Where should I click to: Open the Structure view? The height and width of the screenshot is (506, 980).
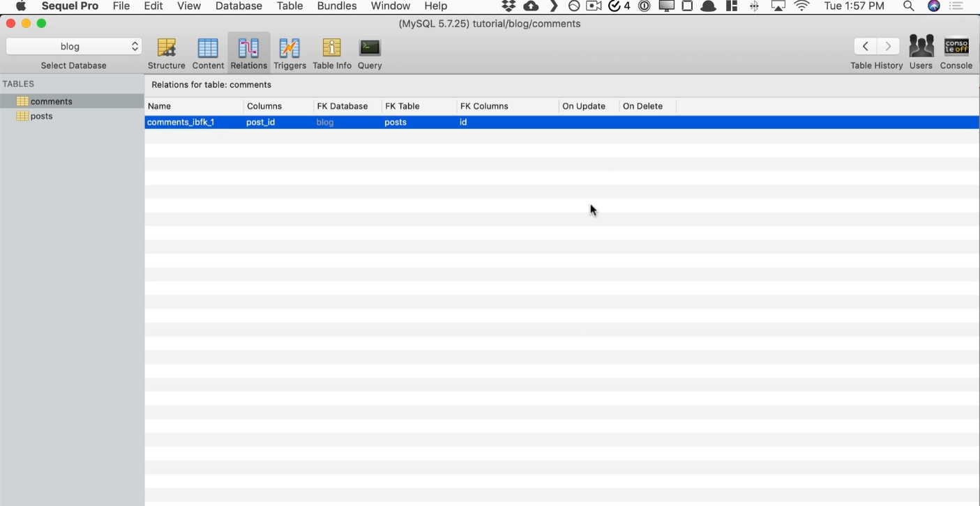pos(167,54)
